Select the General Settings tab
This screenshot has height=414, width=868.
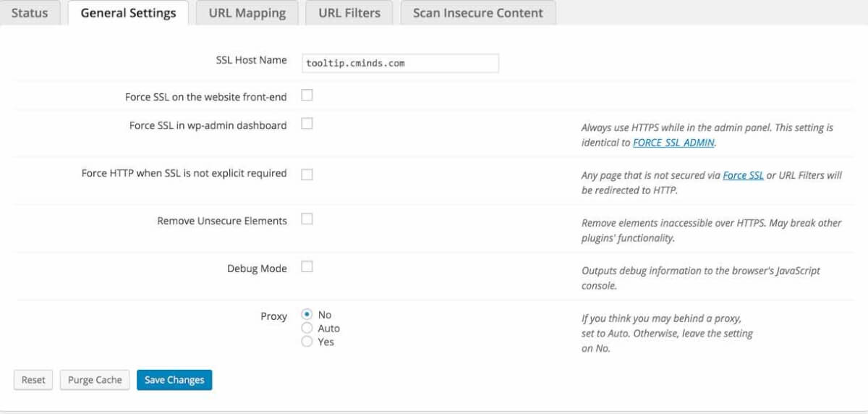coord(128,13)
